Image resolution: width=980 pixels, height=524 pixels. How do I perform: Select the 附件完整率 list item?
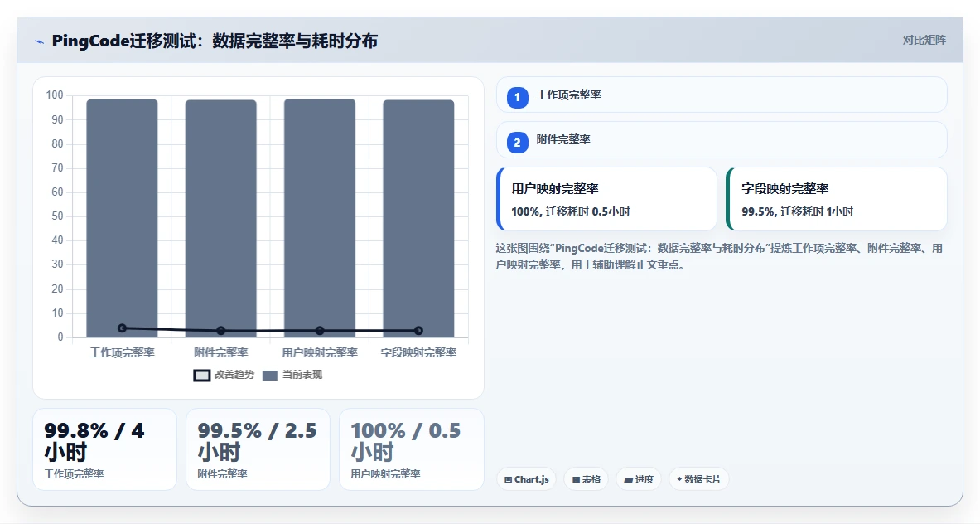[722, 140]
